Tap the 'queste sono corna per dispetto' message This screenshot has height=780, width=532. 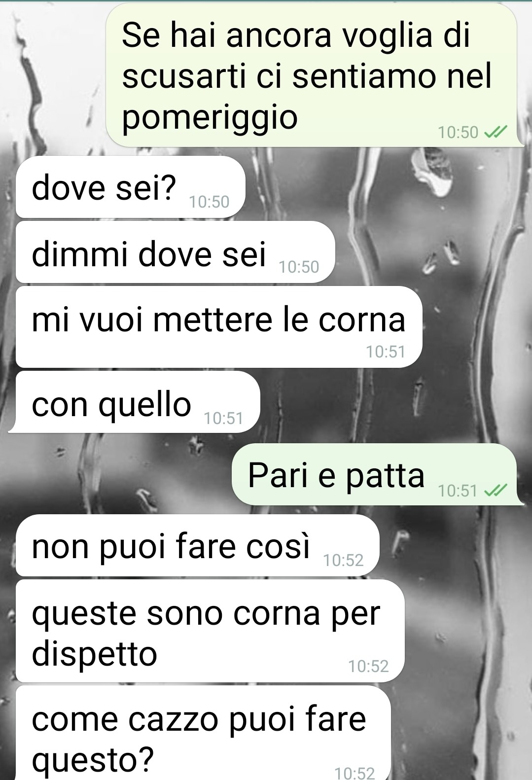[210, 631]
